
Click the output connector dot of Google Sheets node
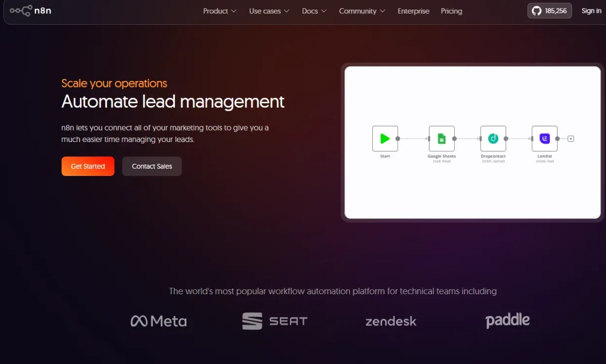(454, 139)
